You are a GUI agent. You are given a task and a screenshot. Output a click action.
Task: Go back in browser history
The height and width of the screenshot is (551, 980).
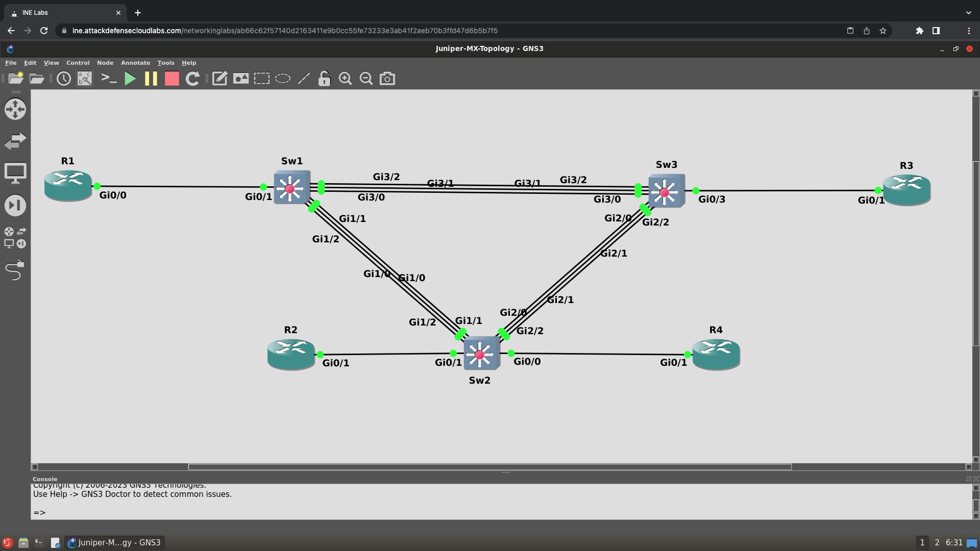coord(11,31)
